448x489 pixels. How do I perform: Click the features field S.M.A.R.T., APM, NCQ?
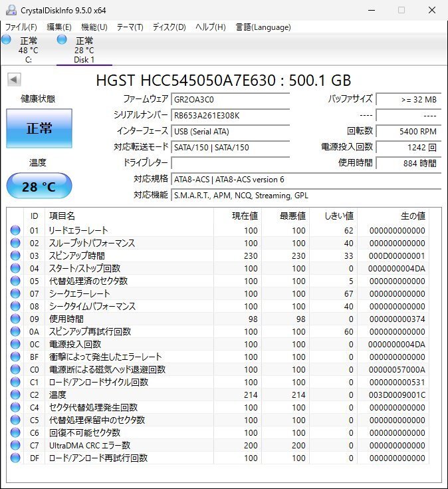click(x=306, y=195)
